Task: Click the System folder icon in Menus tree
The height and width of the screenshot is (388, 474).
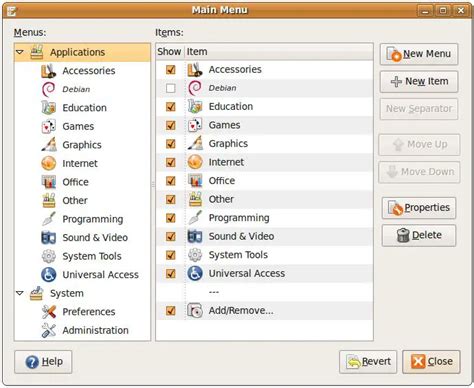Action: click(x=37, y=293)
